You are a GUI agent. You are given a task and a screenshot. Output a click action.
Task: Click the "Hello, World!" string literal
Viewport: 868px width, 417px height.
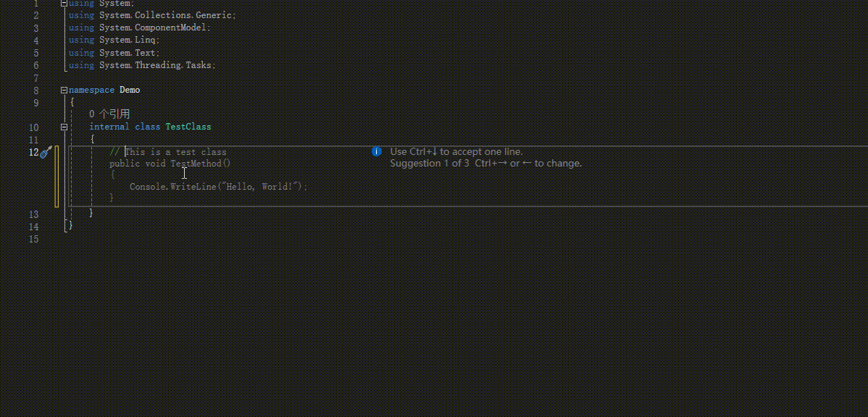coord(259,187)
